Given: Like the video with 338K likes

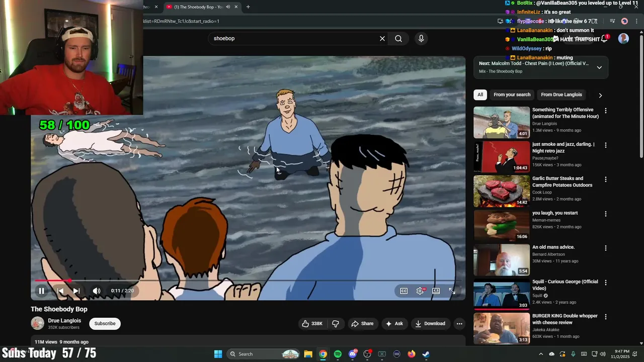Looking at the screenshot, I should 312,323.
